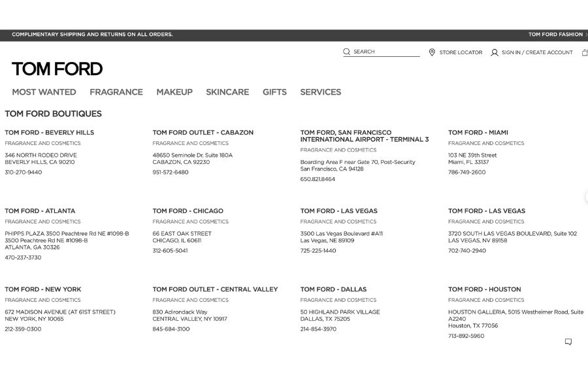Open the Skincare menu

pyautogui.click(x=227, y=92)
